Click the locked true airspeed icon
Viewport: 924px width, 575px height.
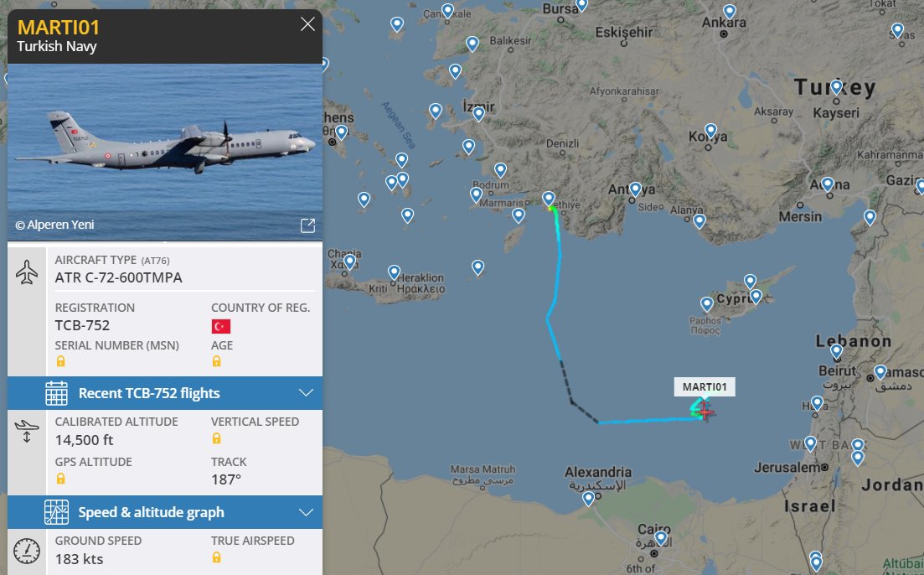(x=216, y=557)
